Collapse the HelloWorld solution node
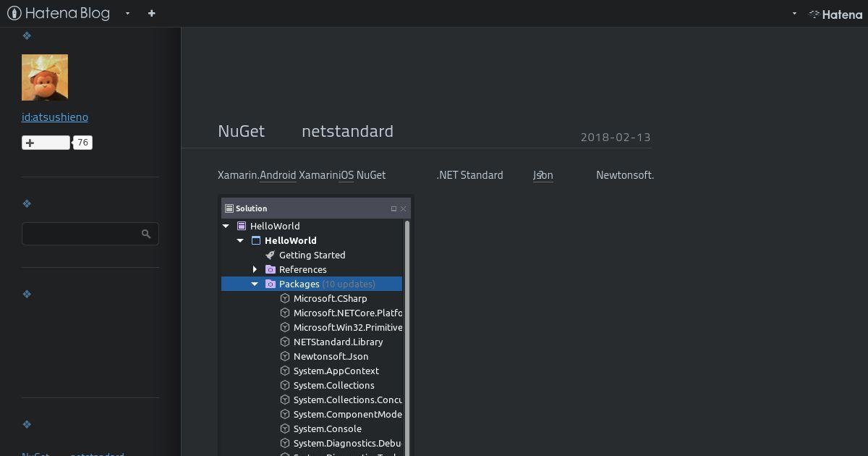Image resolution: width=868 pixels, height=456 pixels. [x=226, y=226]
